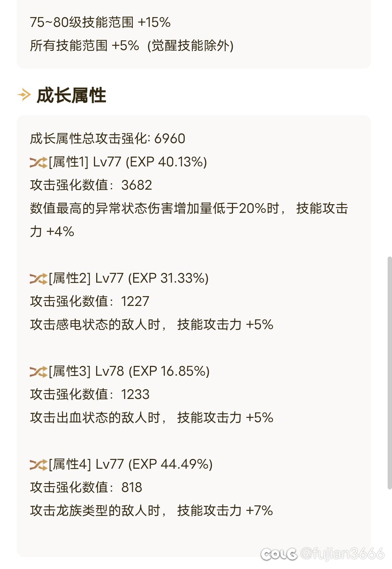The height and width of the screenshot is (569, 392).
Task: Select the [属性2] Lv77 (EXP 31.33%) label
Action: [x=129, y=278]
